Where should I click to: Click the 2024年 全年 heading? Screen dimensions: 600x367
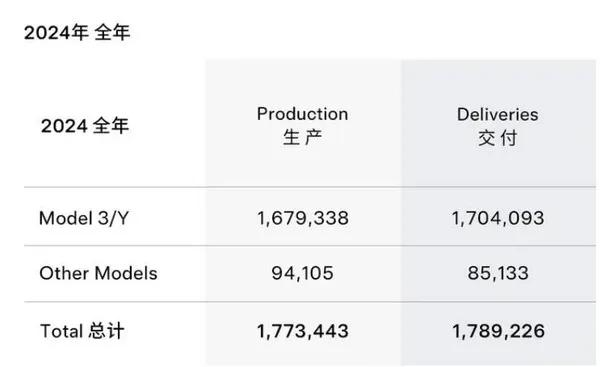point(77,32)
